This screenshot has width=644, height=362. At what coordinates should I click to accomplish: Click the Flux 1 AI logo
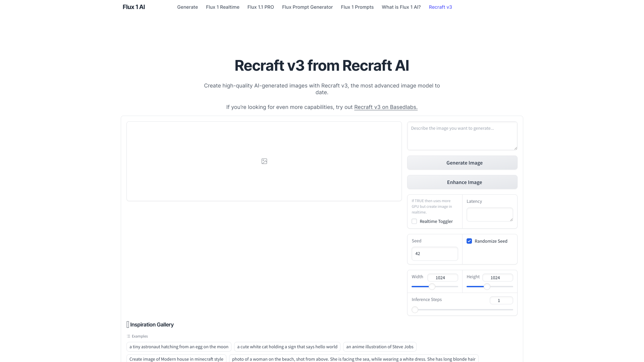134,7
